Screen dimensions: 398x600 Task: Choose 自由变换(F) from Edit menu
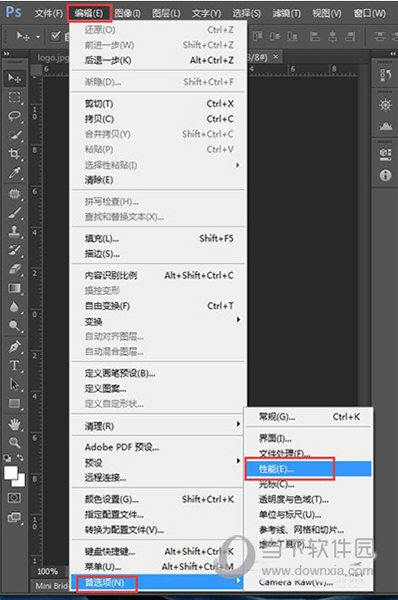point(158,306)
